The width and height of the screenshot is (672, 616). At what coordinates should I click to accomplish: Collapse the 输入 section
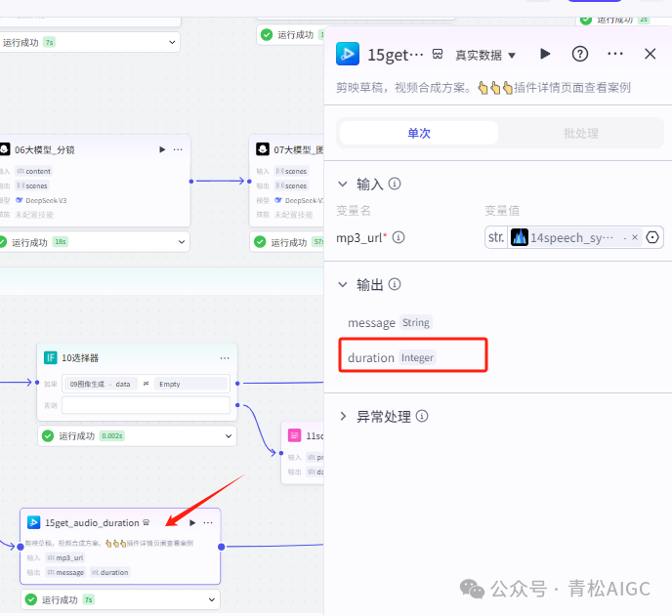[x=343, y=185]
